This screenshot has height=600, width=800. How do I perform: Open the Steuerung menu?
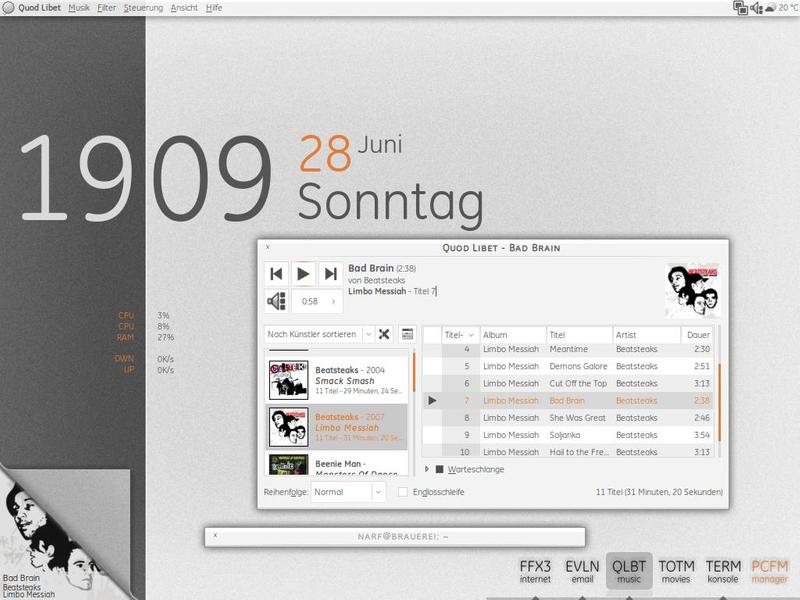pos(143,8)
